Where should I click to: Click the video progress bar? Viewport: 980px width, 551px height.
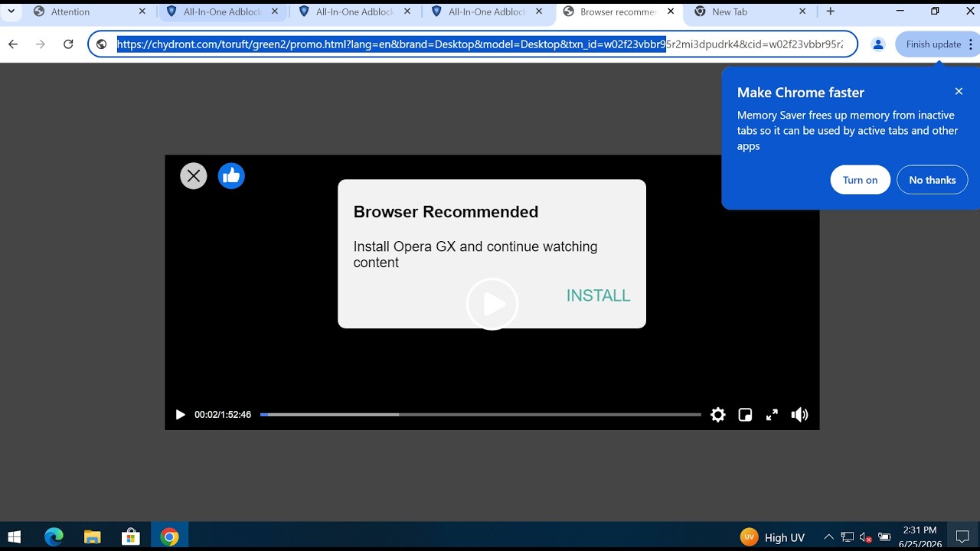pyautogui.click(x=480, y=415)
